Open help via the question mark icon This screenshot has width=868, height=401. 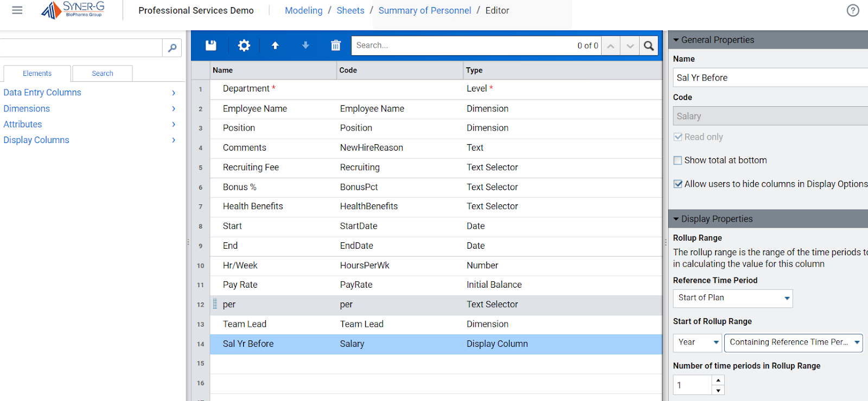(853, 10)
